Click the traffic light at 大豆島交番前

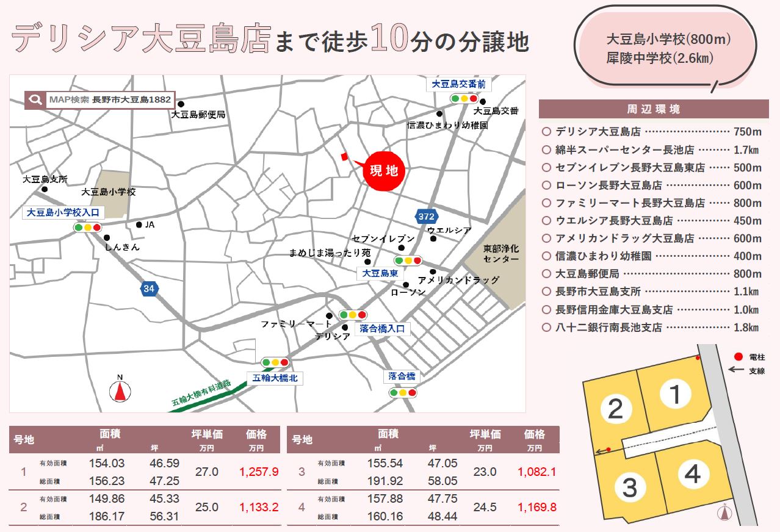pos(464,98)
